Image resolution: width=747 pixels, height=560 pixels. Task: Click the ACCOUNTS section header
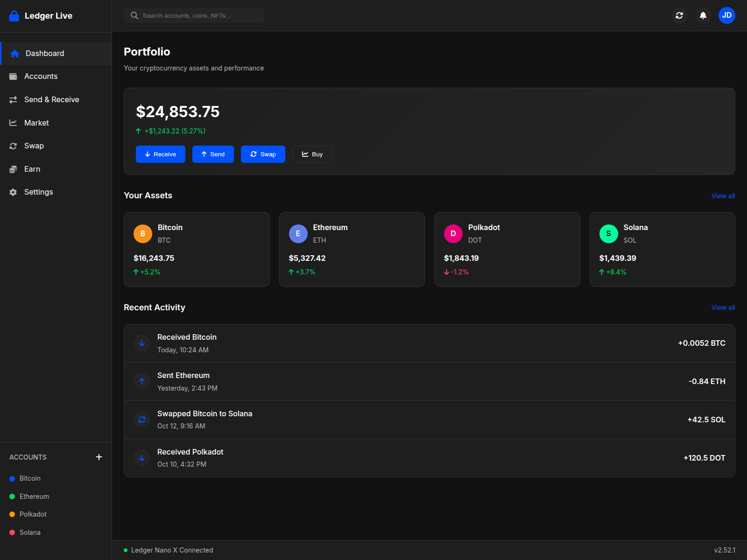28,457
